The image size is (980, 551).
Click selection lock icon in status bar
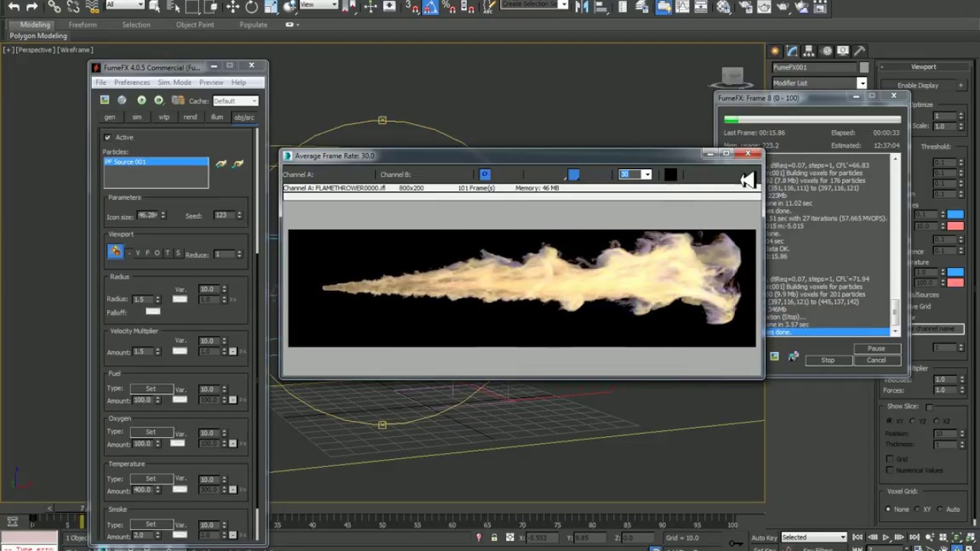click(x=494, y=537)
